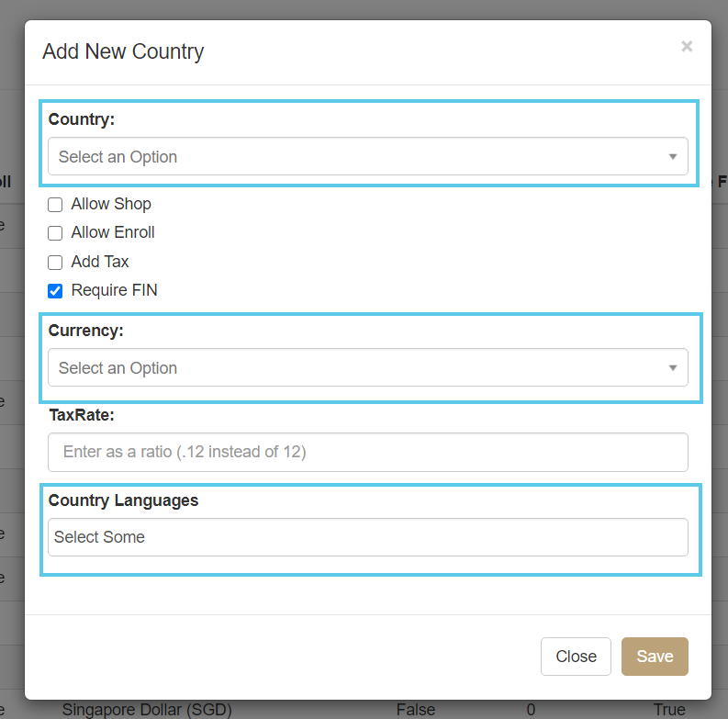Open the Country Languages multi-select field
728x719 pixels.
(367, 537)
